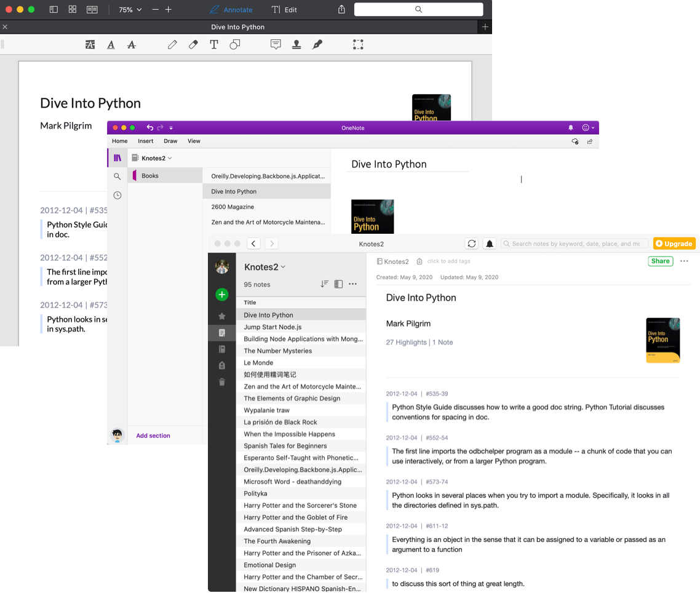
Task: Click the green new note plus button
Action: pyautogui.click(x=222, y=295)
